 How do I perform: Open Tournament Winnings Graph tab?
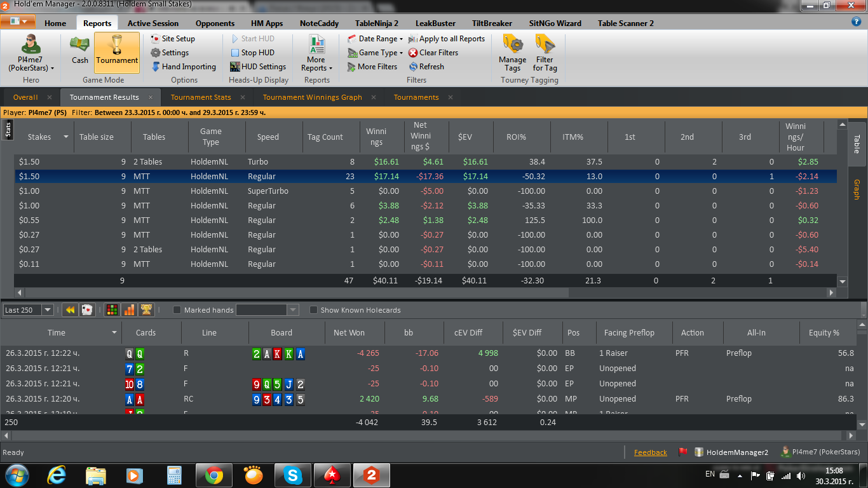point(312,97)
